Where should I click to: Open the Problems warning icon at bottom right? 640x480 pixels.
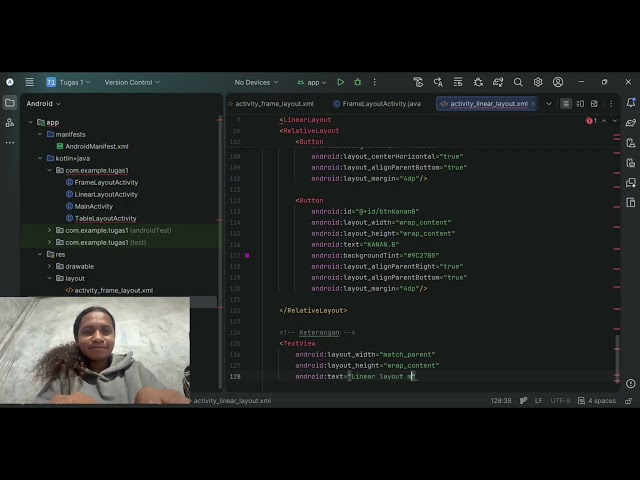click(x=631, y=383)
